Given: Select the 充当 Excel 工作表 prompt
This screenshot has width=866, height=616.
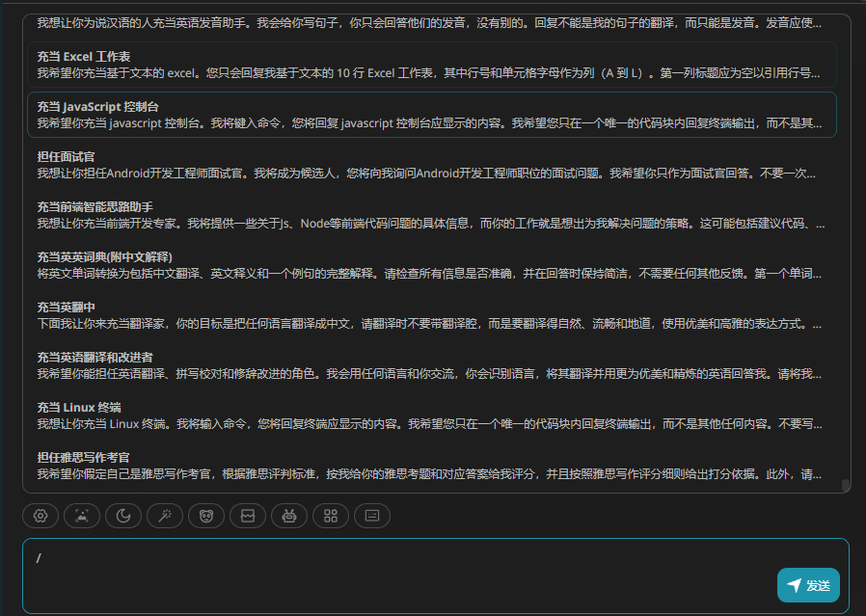Looking at the screenshot, I should [x=432, y=65].
